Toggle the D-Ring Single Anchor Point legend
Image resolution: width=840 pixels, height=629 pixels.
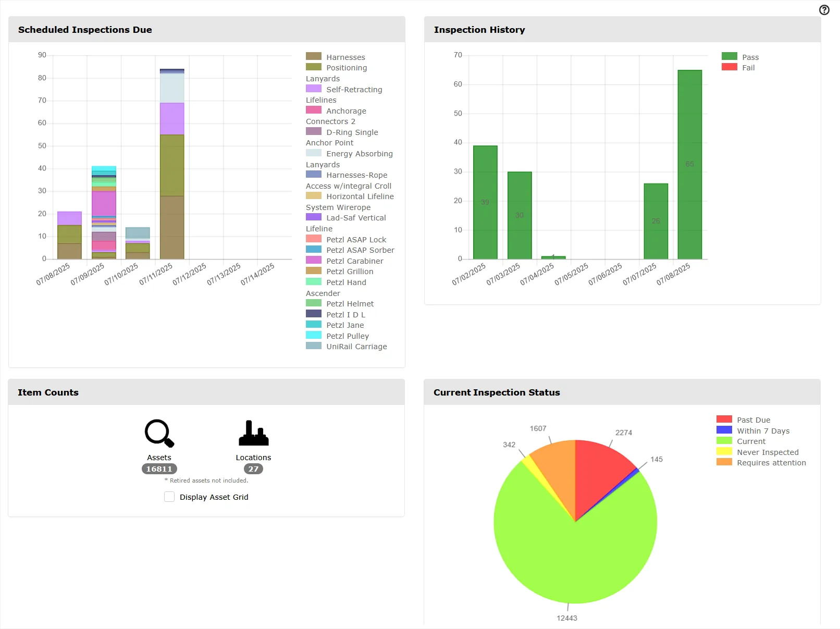342,137
